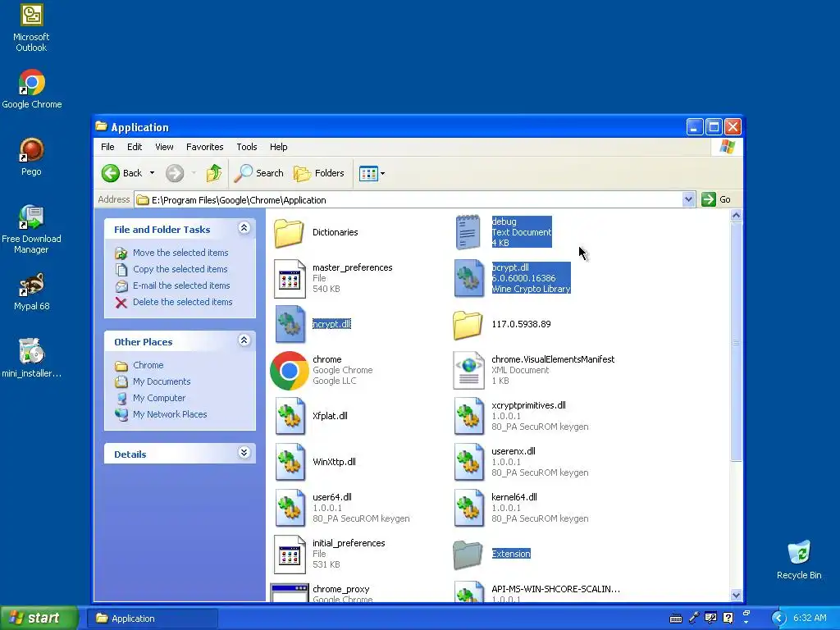Image resolution: width=840 pixels, height=630 pixels.
Task: Open the Favorites menu
Action: click(204, 147)
